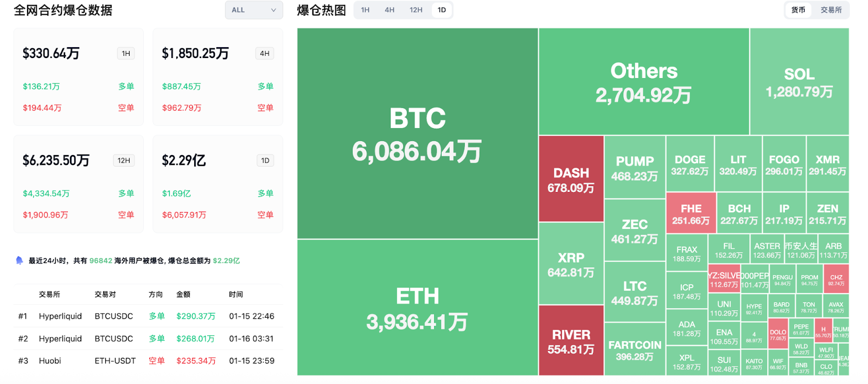Click the Huobi ETH-USDT table row
The height and width of the screenshot is (384, 868).
(146, 360)
